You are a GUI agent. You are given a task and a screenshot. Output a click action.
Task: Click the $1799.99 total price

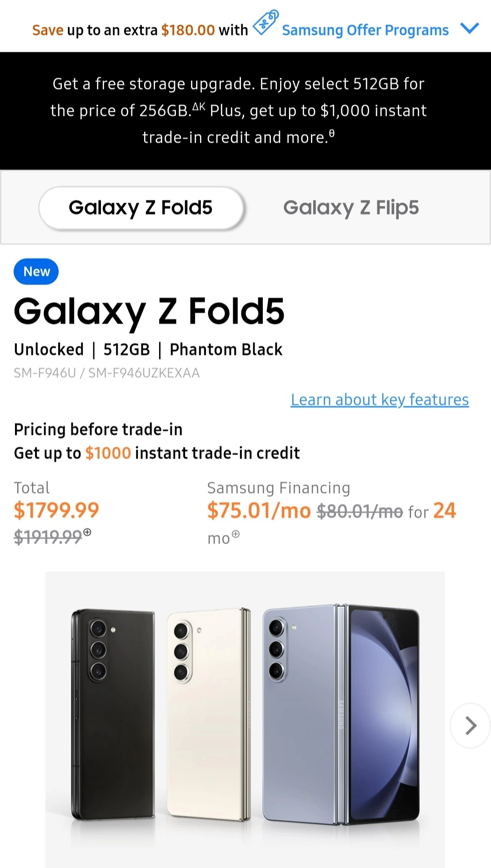56,510
